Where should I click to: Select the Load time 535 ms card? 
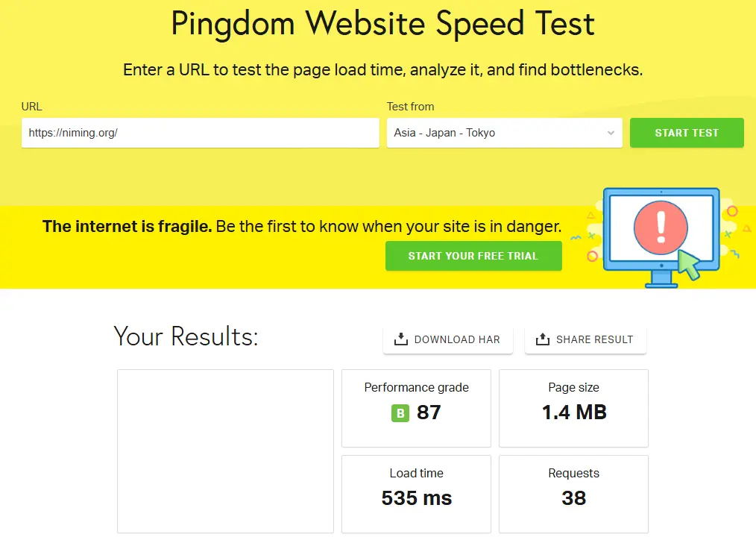pyautogui.click(x=416, y=495)
